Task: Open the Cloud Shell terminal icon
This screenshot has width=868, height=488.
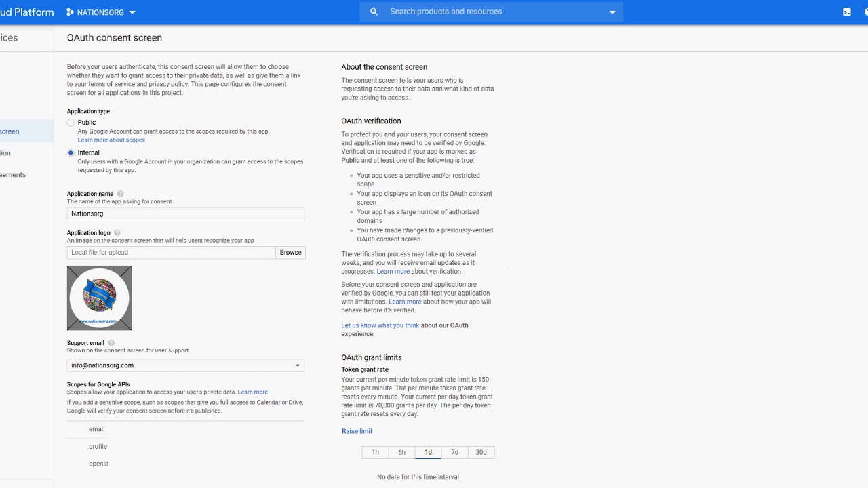Action: tap(847, 12)
